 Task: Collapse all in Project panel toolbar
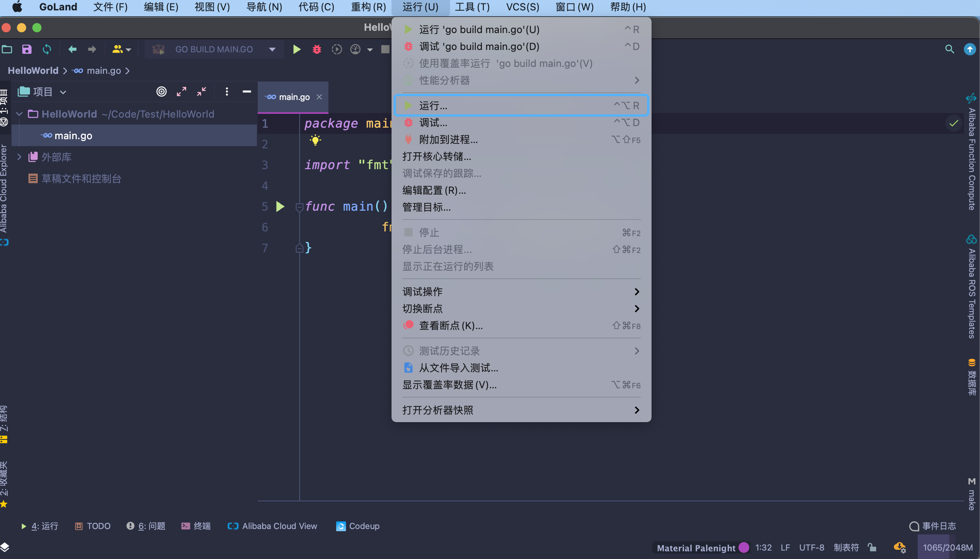point(202,92)
